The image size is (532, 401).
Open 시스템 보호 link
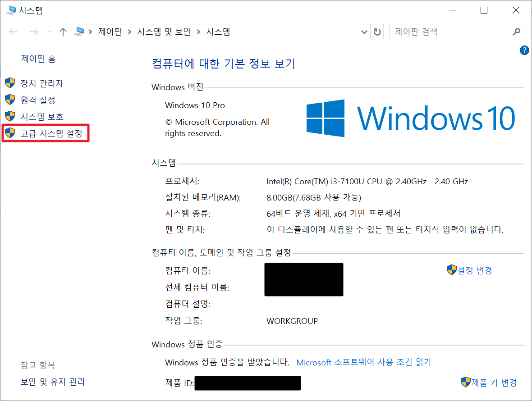[42, 117]
